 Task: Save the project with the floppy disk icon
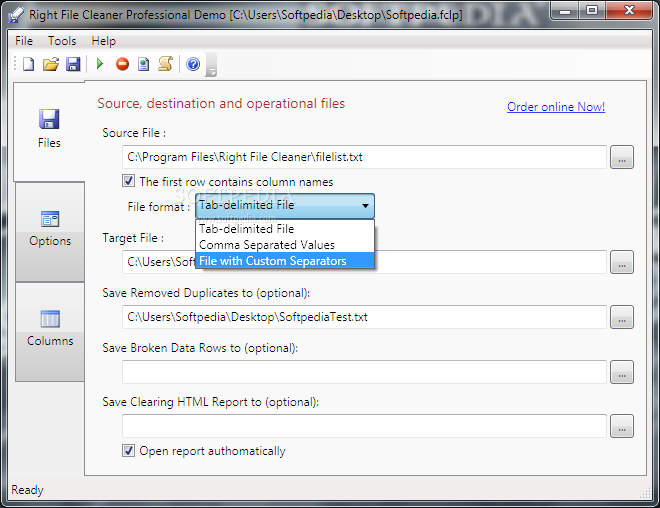tap(73, 64)
